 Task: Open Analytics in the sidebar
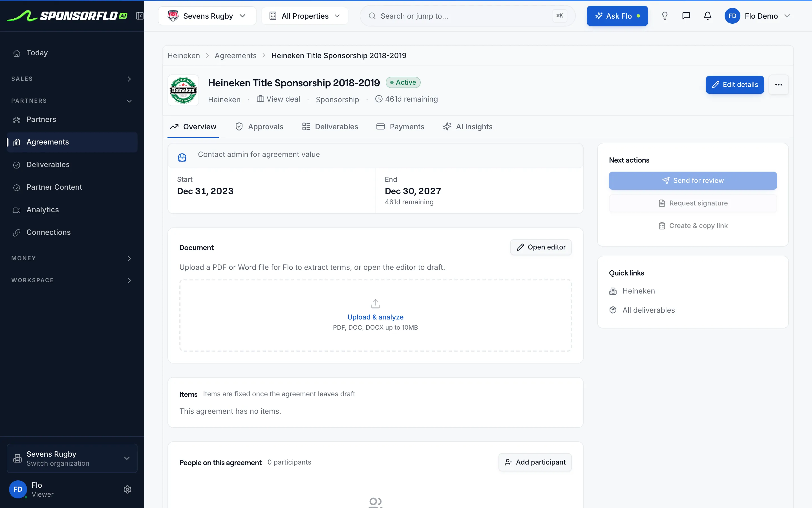tap(72, 210)
